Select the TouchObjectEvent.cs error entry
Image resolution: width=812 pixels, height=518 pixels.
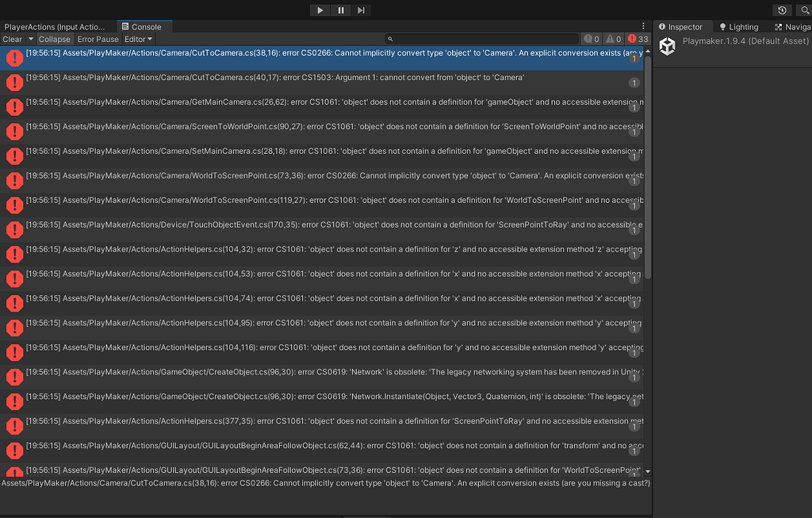pyautogui.click(x=238, y=229)
